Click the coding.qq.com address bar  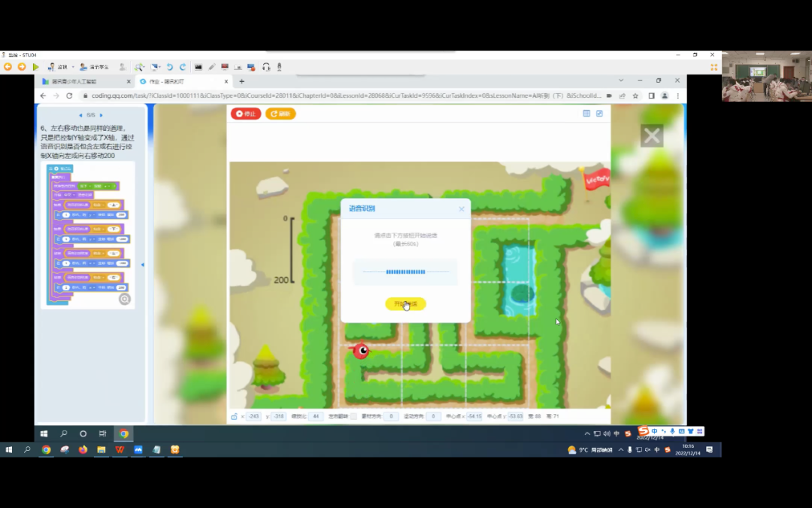coord(346,96)
